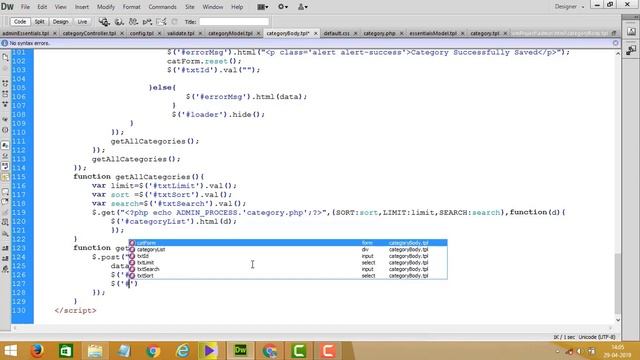Switch to default.css tab
This screenshot has height=360, width=640.
point(336,33)
